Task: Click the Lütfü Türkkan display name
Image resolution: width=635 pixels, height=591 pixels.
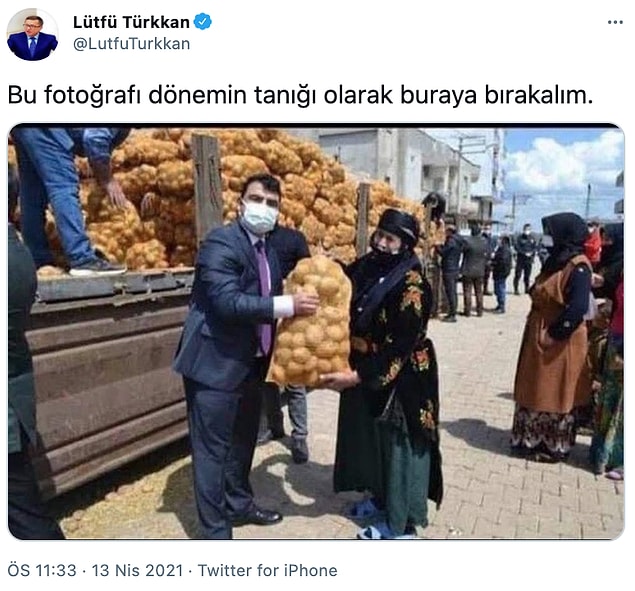Action: [x=131, y=22]
